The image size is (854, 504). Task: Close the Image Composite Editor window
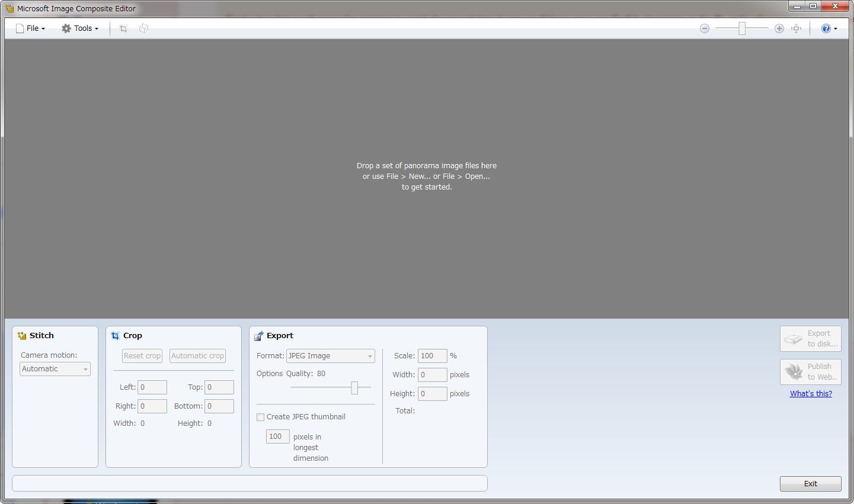coord(836,7)
